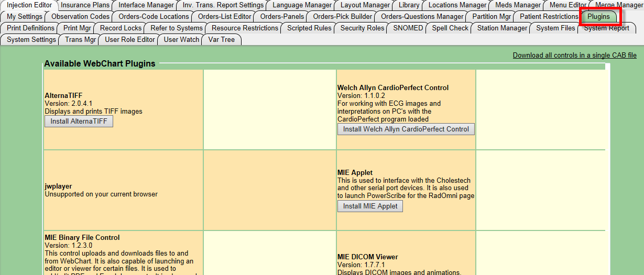Select the Spell Check tab
The width and height of the screenshot is (644, 275).
(x=450, y=28)
